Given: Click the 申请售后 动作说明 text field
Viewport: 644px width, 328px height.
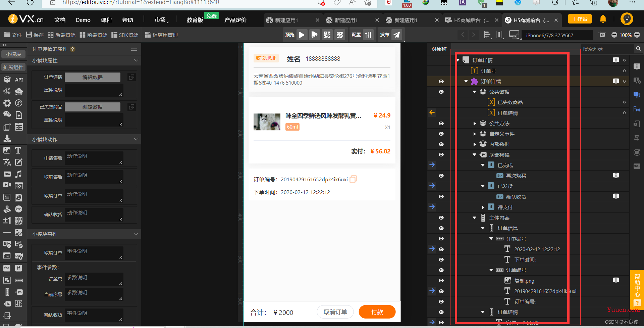Looking at the screenshot, I should click(x=94, y=158).
